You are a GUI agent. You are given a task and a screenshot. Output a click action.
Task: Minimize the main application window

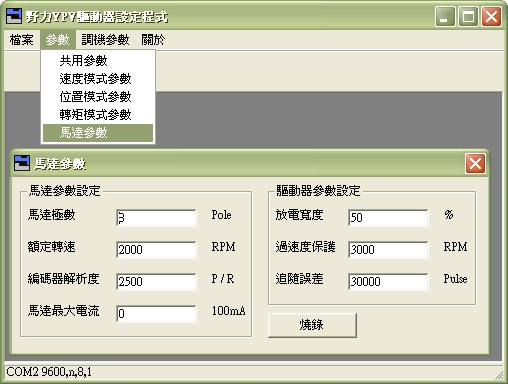(445, 16)
